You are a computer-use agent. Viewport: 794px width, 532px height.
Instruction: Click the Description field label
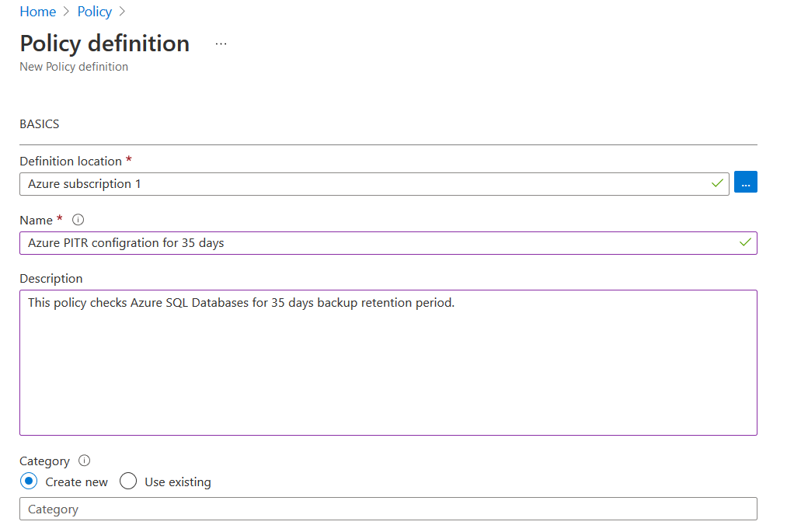(x=50, y=278)
